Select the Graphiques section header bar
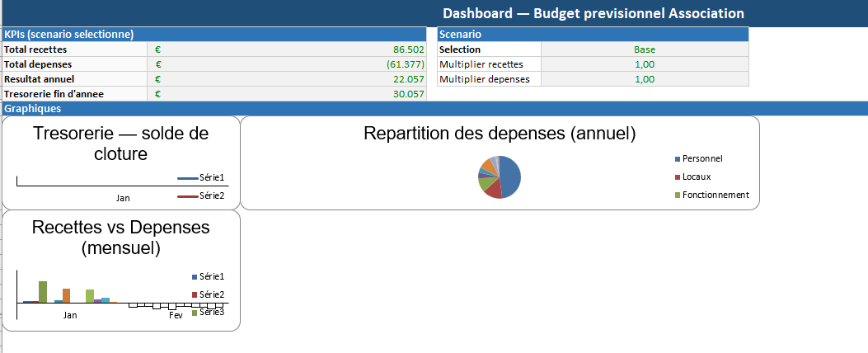Image resolution: width=868 pixels, height=353 pixels. pyautogui.click(x=434, y=109)
